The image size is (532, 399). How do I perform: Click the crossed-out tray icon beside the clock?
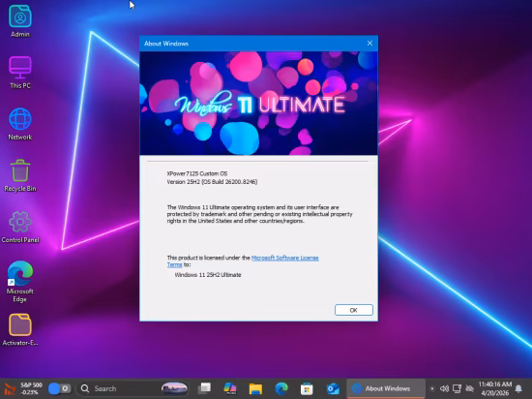[x=469, y=388]
